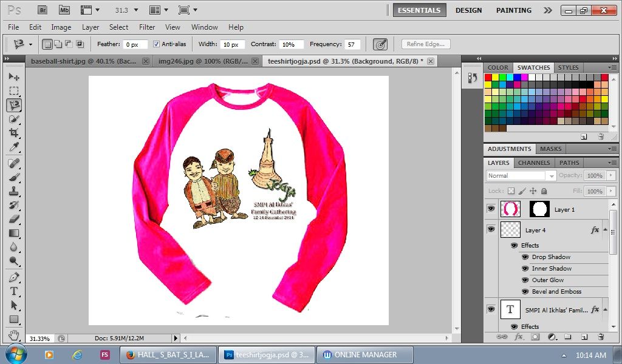Select the Eyedropper tool
622x364 pixels.
pos(14,147)
